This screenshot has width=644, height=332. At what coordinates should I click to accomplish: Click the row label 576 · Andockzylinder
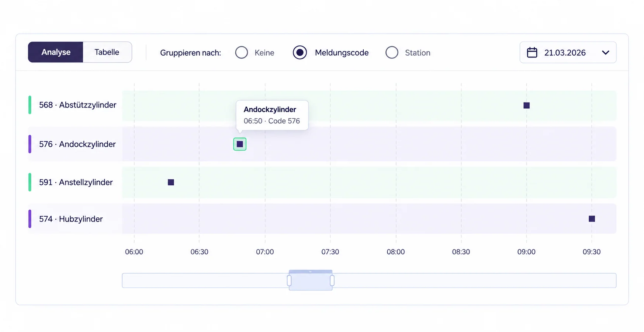tap(77, 144)
